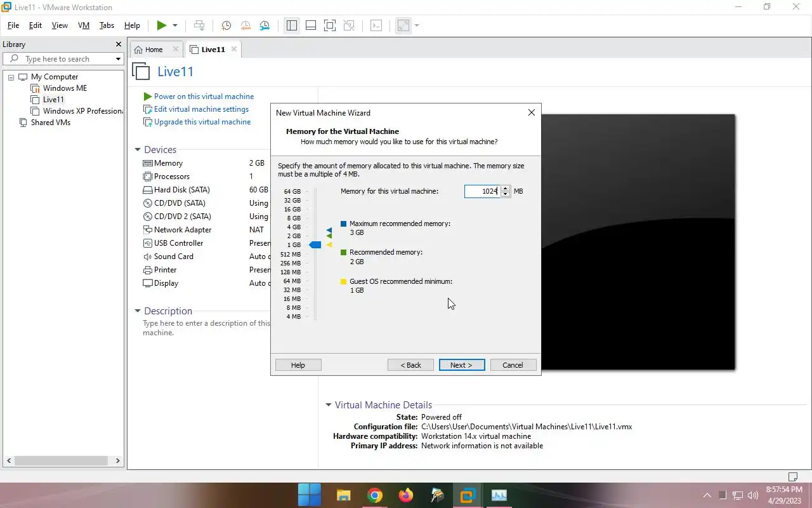Click the Help button in wizard
This screenshot has width=812, height=508.
pyautogui.click(x=298, y=365)
